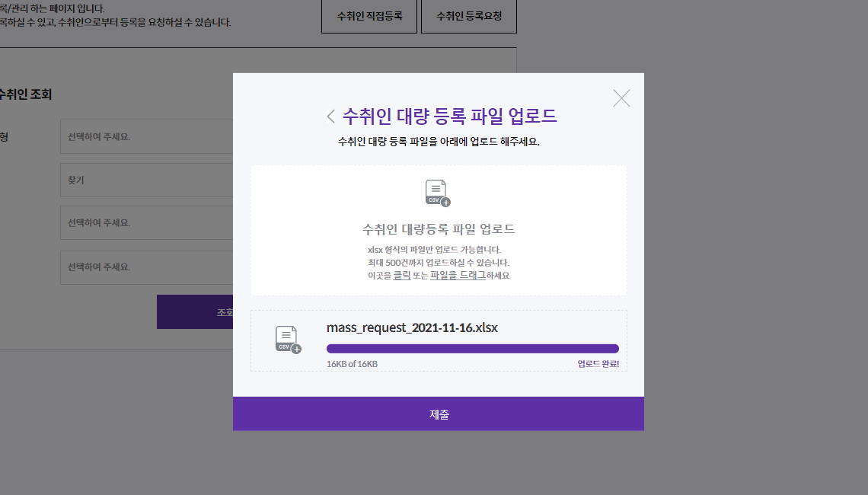Open the bottom 선택하여 주세요 dropdown
Image resolution: width=868 pixels, height=495 pixels.
pyautogui.click(x=147, y=267)
